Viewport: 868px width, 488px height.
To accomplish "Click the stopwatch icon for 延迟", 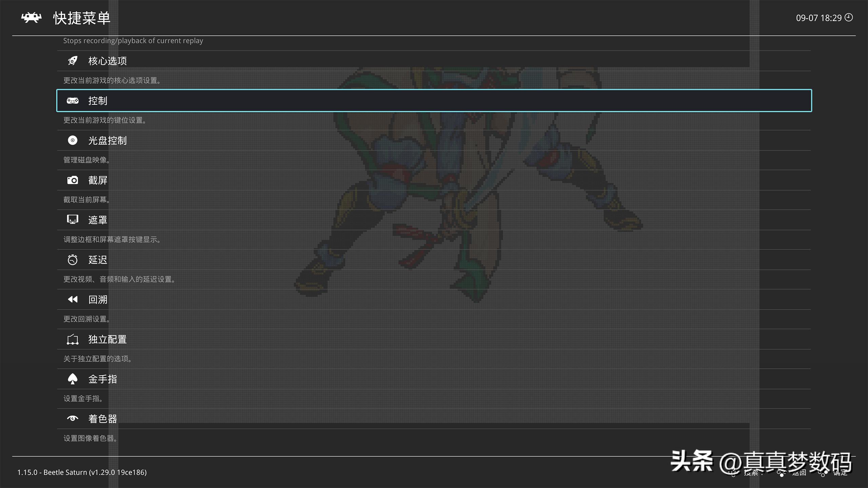I will point(73,260).
